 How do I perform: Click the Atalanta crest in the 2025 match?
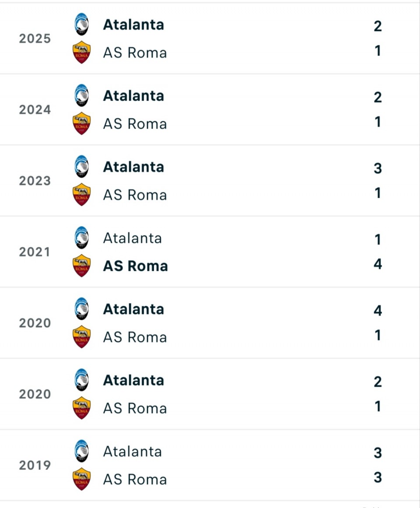coord(81,24)
